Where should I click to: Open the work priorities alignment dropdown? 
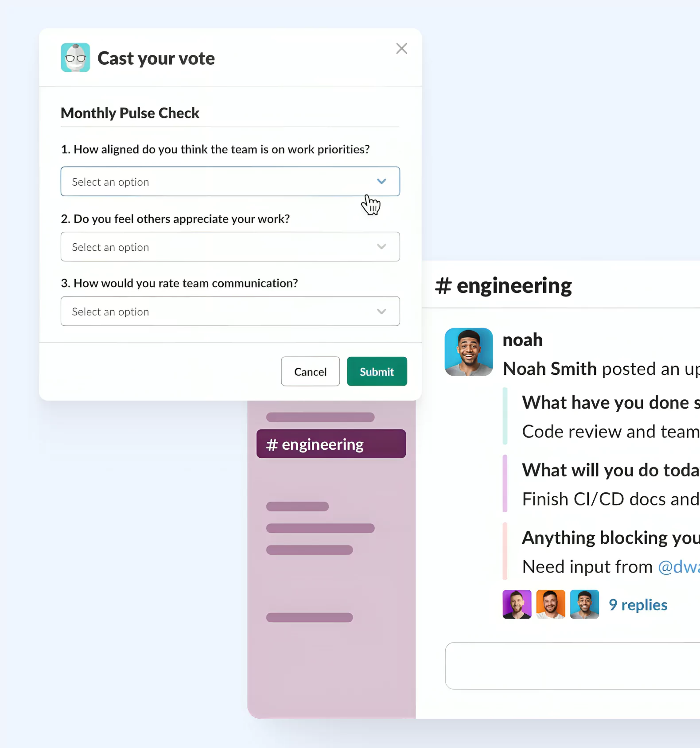point(230,182)
